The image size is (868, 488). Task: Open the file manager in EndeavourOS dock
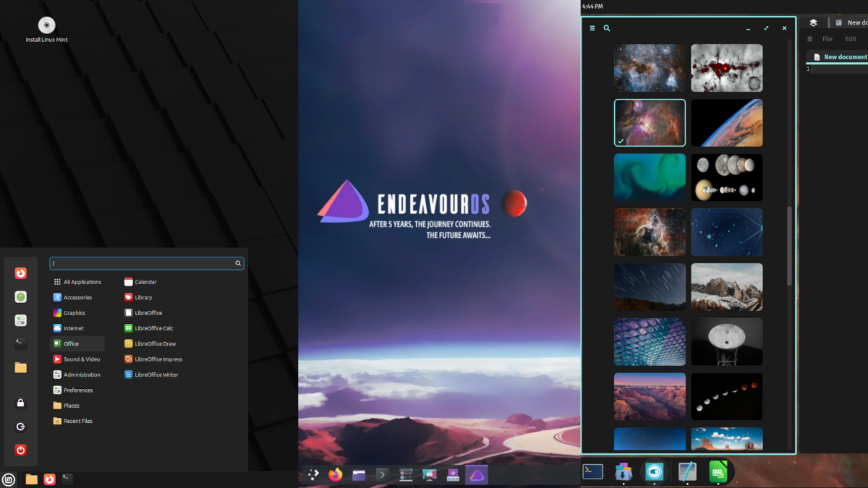click(x=359, y=475)
